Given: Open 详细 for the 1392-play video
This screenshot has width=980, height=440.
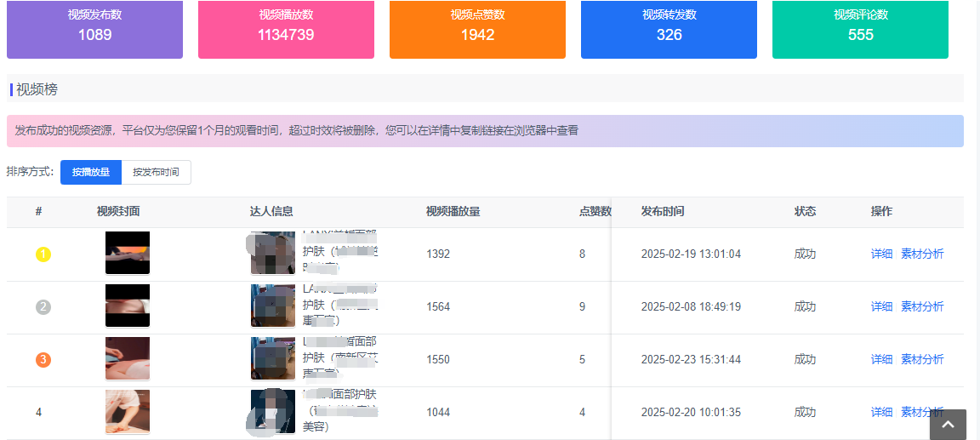Looking at the screenshot, I should (881, 254).
